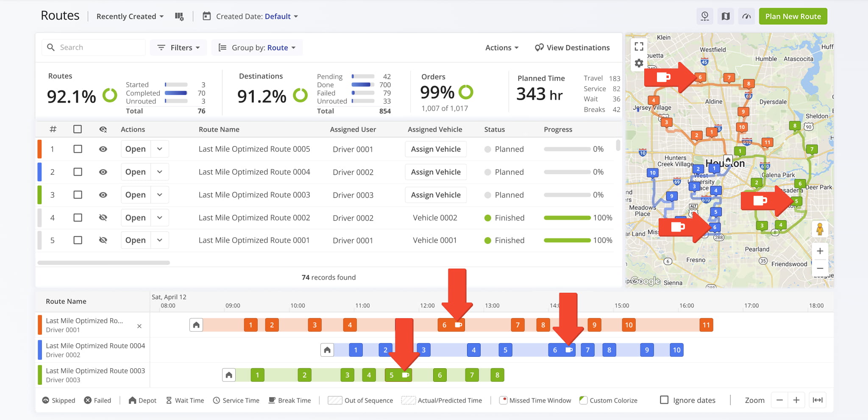This screenshot has height=420, width=868.
Task: Open the Actions menu
Action: 501,48
